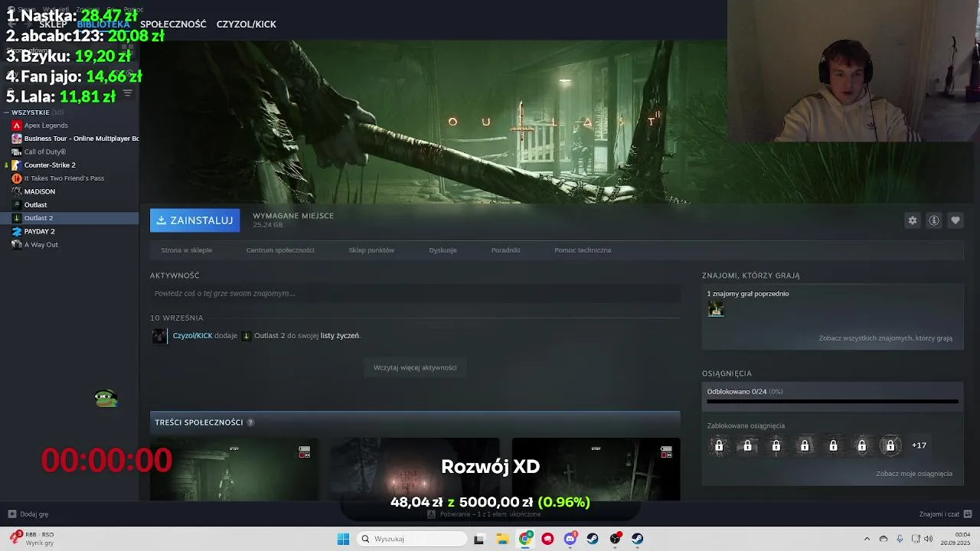This screenshot has width=980, height=551.
Task: Open the Sklep punktów tab
Action: pyautogui.click(x=371, y=250)
